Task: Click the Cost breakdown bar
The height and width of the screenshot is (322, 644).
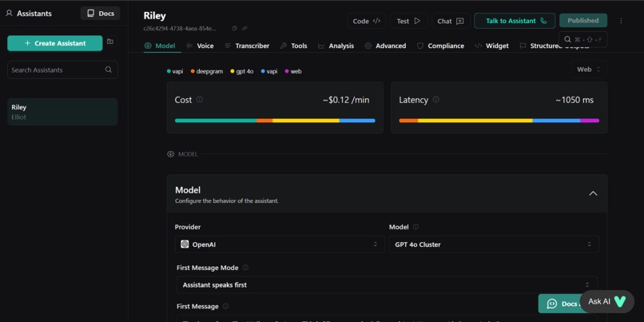Action: click(275, 121)
